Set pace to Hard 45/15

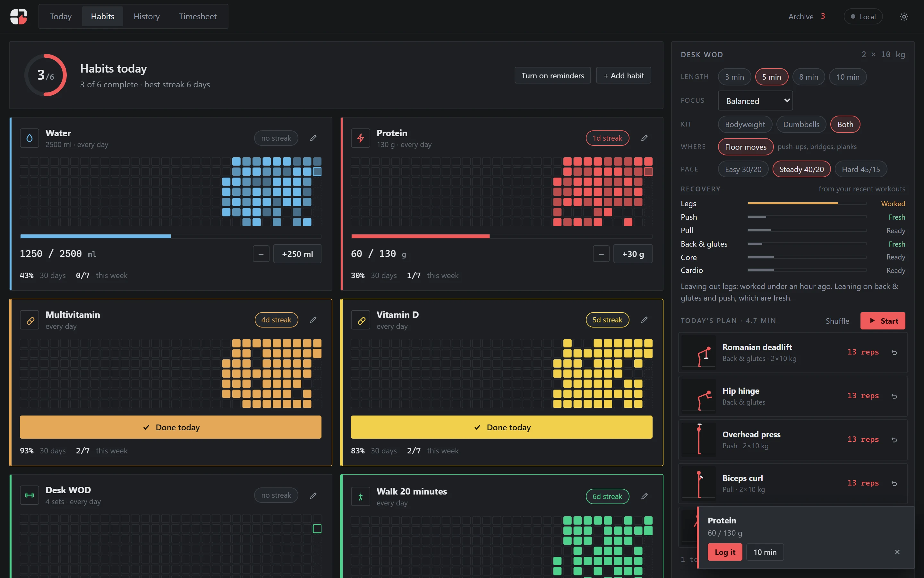[x=860, y=169]
